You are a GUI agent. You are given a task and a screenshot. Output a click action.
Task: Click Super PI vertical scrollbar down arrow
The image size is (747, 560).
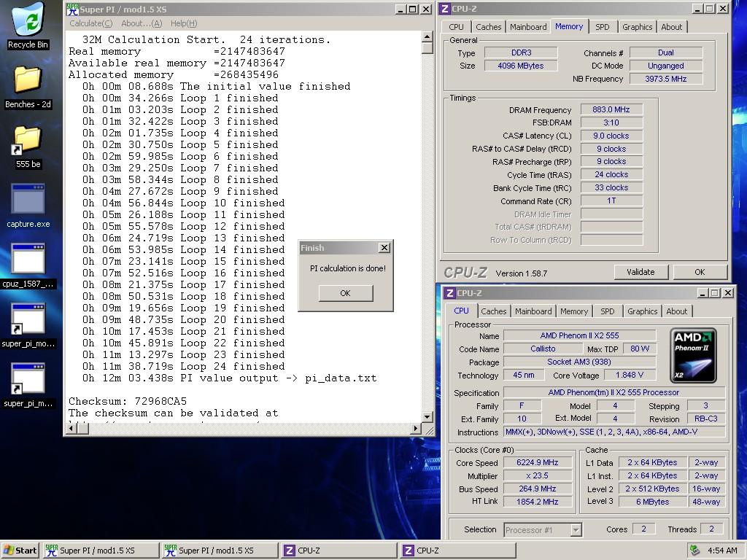click(x=427, y=416)
